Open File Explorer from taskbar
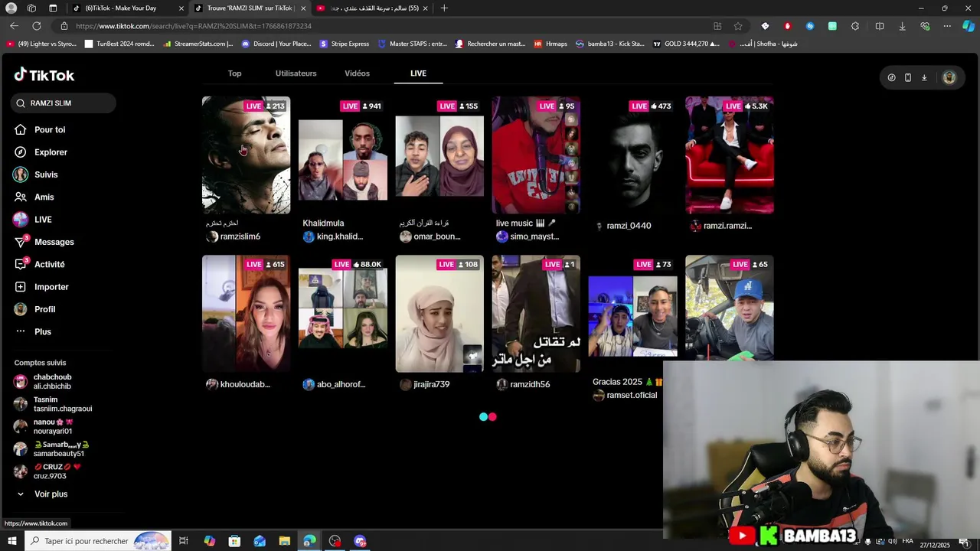This screenshot has width=980, height=551. 284,541
